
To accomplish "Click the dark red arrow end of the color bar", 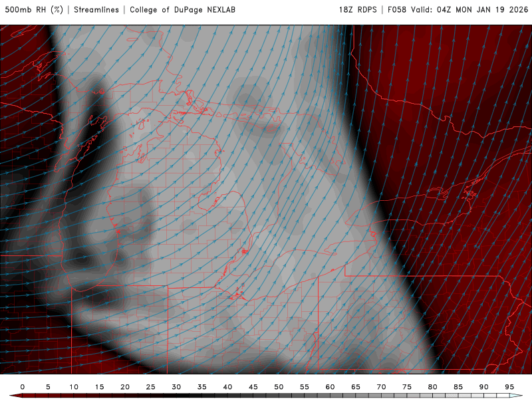I will (15, 396).
